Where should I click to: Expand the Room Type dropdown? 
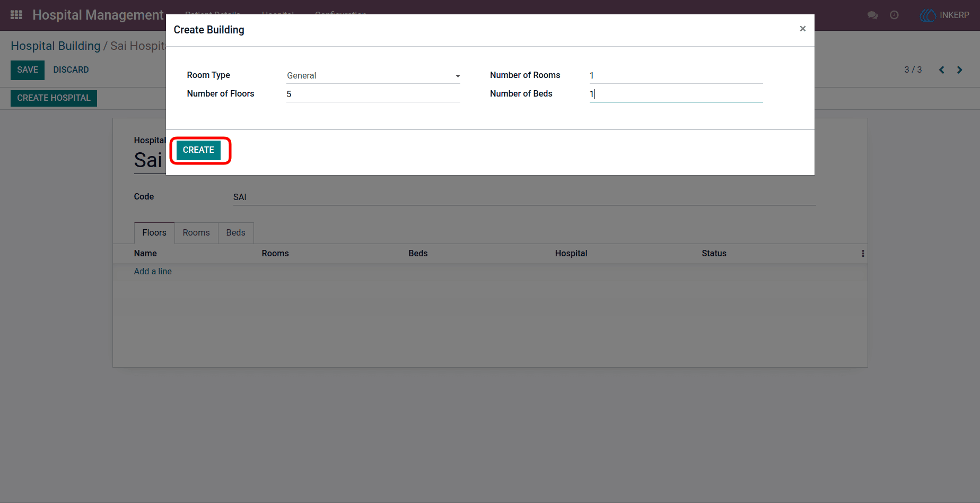pos(373,75)
